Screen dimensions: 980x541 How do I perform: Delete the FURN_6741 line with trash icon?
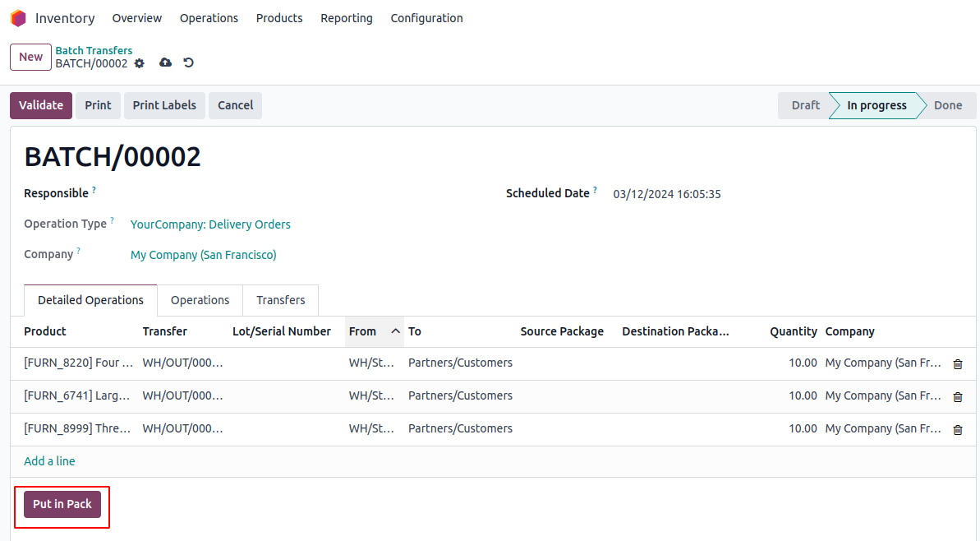click(x=957, y=396)
